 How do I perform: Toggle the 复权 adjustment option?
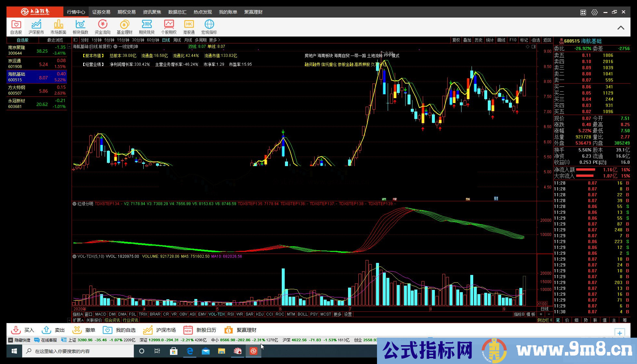(456, 40)
